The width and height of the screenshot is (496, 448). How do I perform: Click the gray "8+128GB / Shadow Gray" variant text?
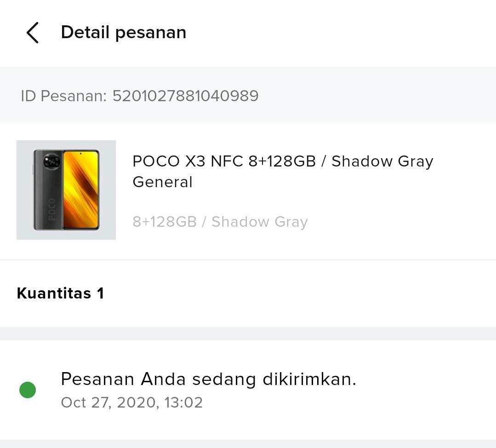pos(220,222)
